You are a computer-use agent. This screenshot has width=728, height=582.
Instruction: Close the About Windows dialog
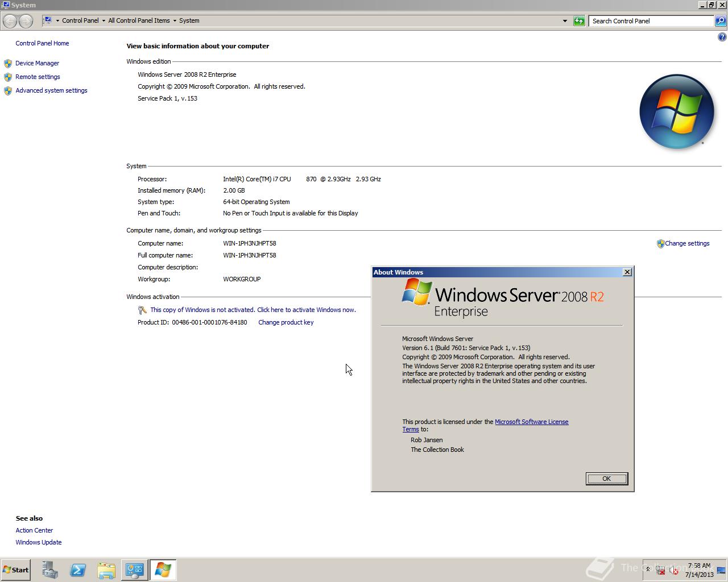(627, 272)
